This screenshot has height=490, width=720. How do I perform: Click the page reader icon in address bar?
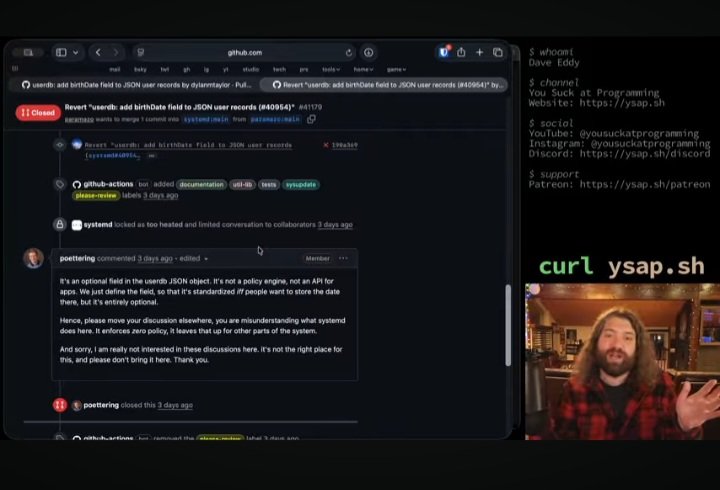click(141, 52)
